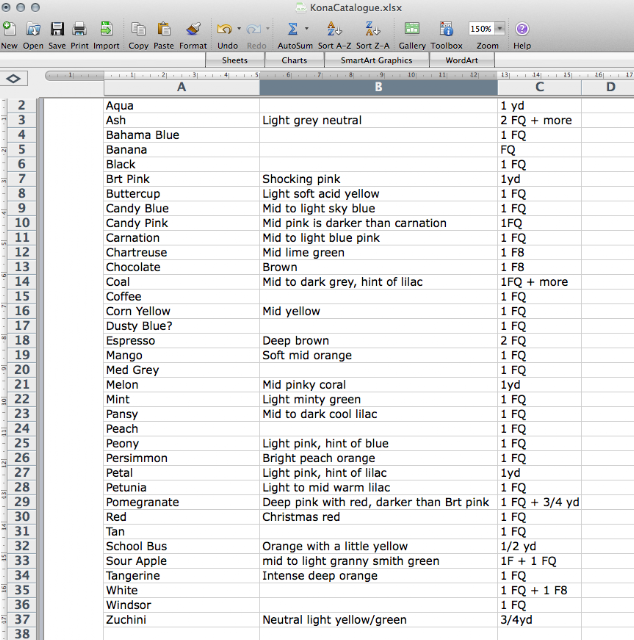This screenshot has height=640, width=634.
Task: Open a file with the Open icon
Action: (x=33, y=29)
